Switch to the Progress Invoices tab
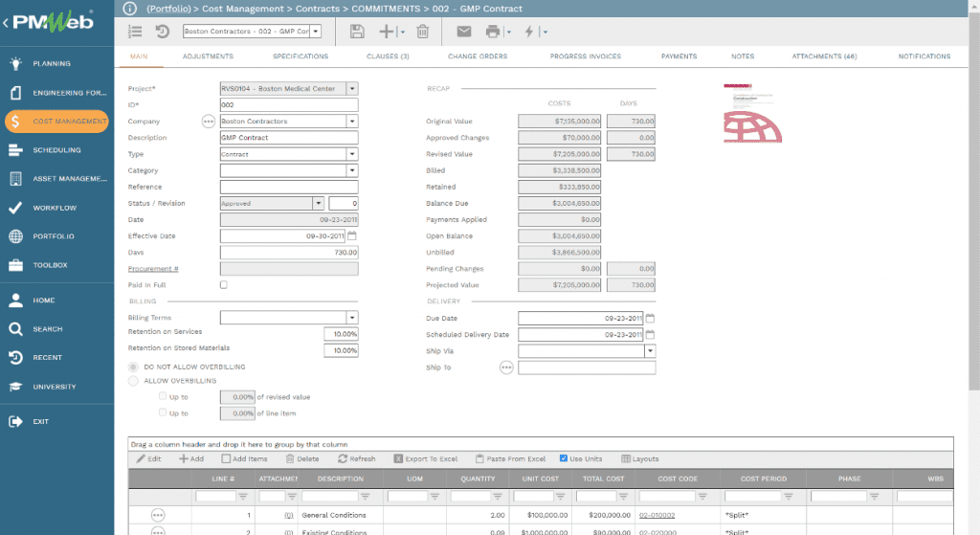The width and height of the screenshot is (980, 535). coord(586,56)
